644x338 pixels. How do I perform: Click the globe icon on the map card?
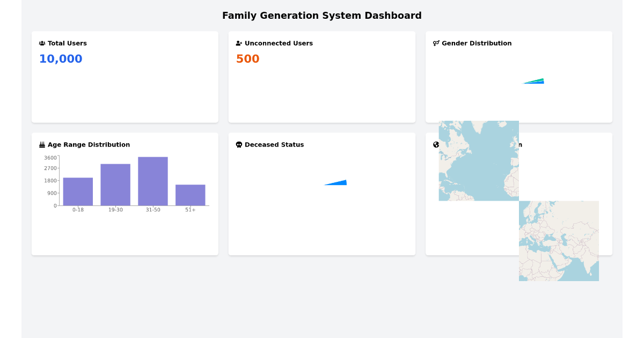(436, 144)
